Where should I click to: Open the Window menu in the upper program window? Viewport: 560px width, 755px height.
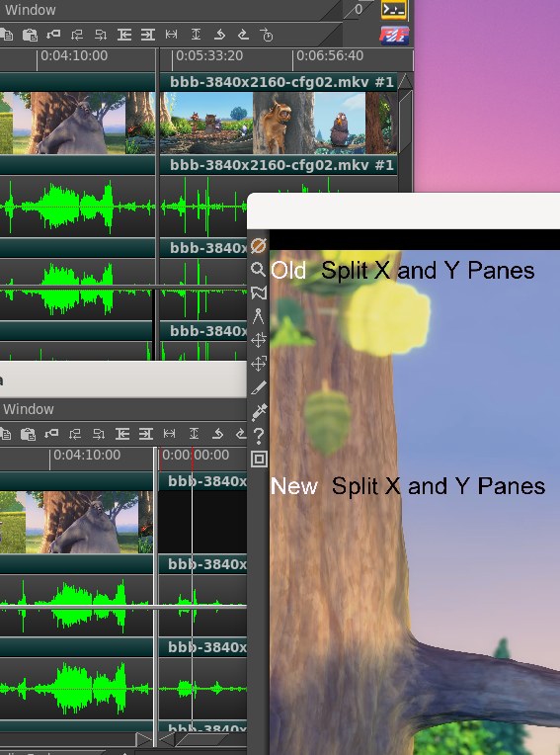[x=30, y=10]
